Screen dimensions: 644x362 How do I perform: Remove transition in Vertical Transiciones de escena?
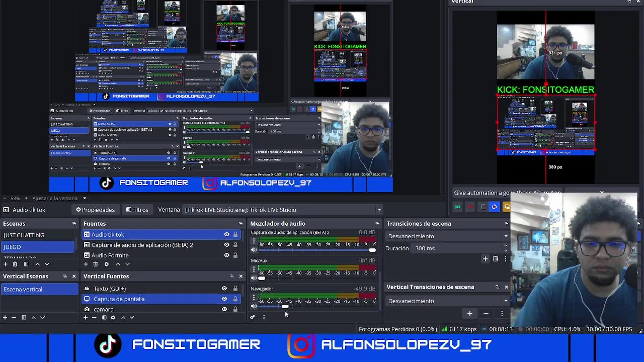coord(486,313)
